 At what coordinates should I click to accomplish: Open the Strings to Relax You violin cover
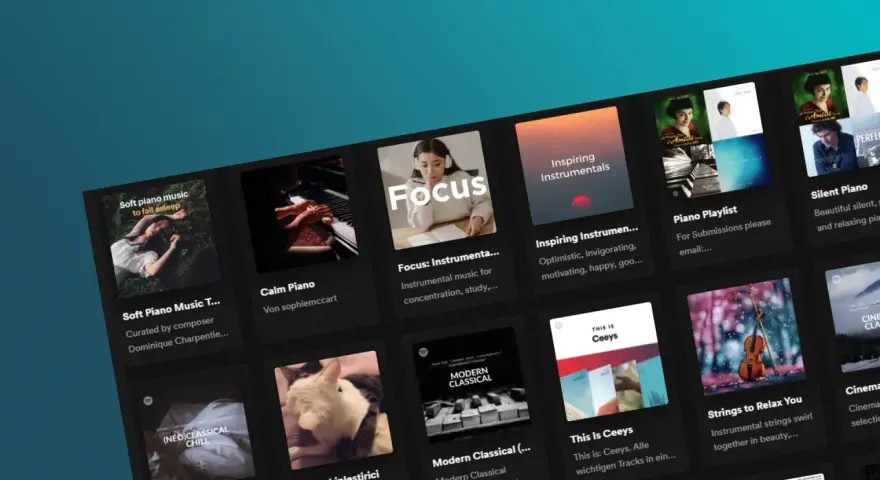tap(746, 337)
